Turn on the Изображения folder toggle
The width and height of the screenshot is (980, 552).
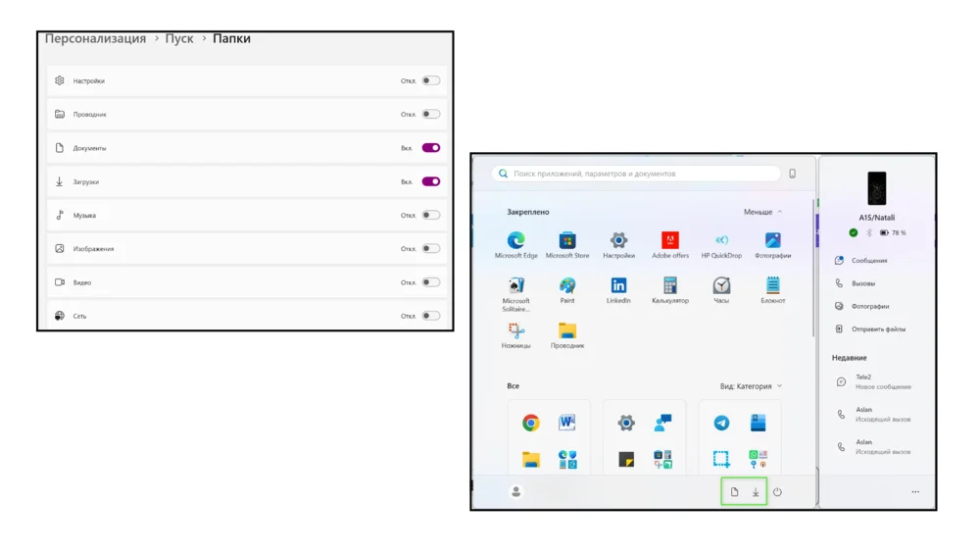[x=430, y=249]
